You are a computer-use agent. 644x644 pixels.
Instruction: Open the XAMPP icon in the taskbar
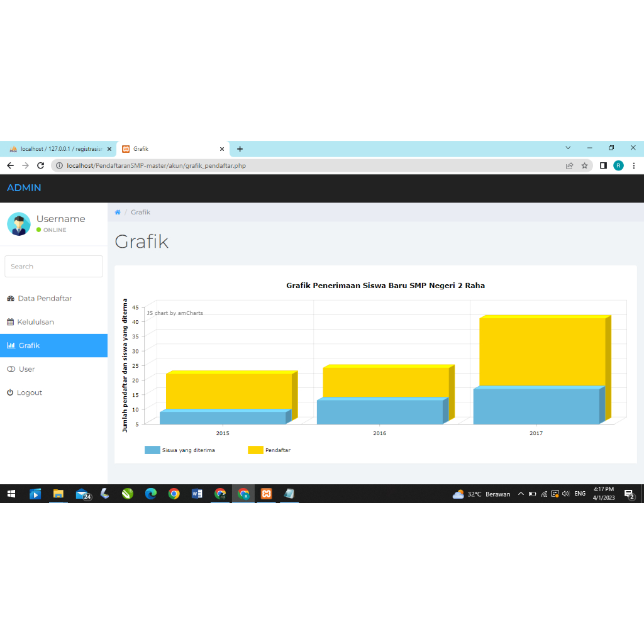(266, 494)
